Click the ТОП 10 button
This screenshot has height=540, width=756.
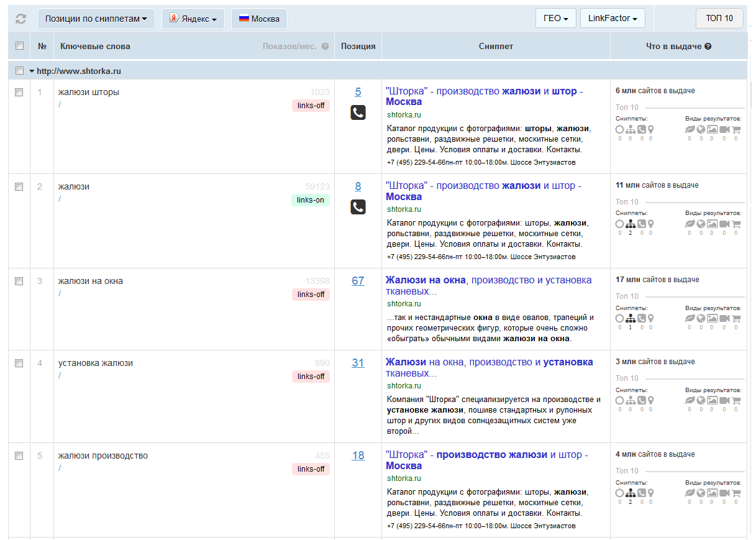pyautogui.click(x=719, y=19)
